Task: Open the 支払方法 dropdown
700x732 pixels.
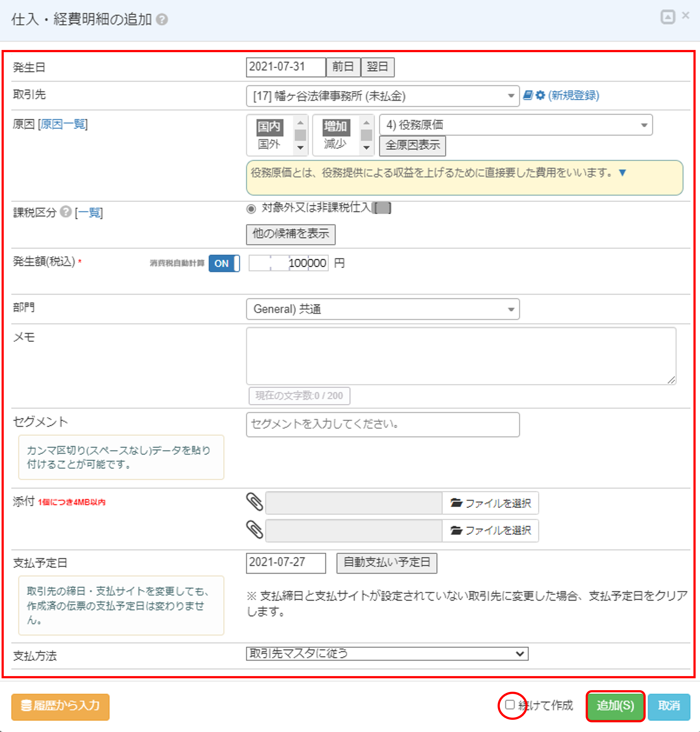Action: click(387, 653)
